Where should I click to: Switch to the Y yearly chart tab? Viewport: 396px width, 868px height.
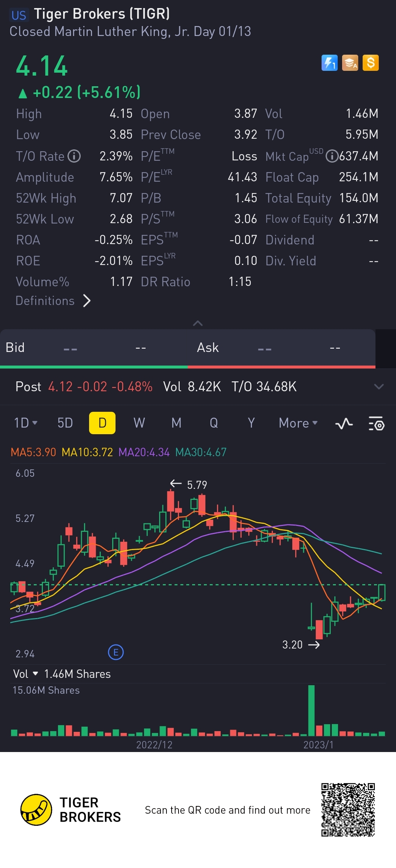point(251,423)
